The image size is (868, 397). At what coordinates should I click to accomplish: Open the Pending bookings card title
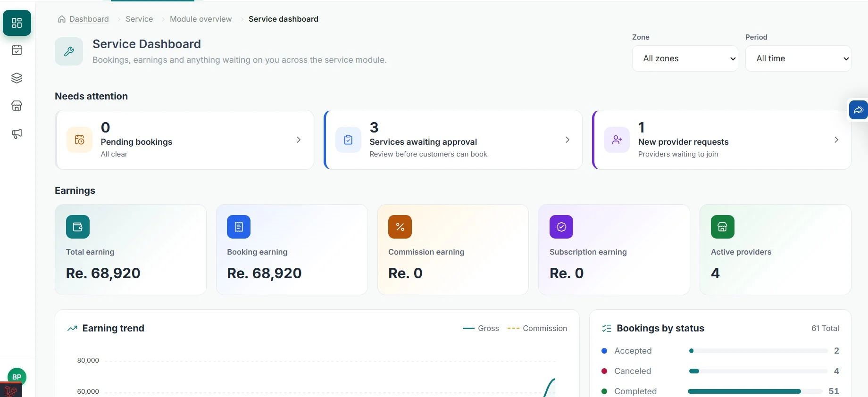[x=136, y=142]
